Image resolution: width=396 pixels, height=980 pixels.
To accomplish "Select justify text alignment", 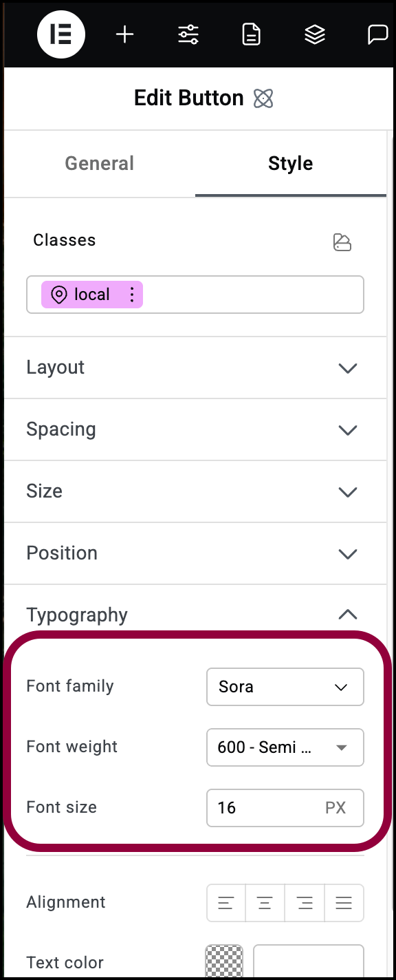I will click(x=343, y=903).
